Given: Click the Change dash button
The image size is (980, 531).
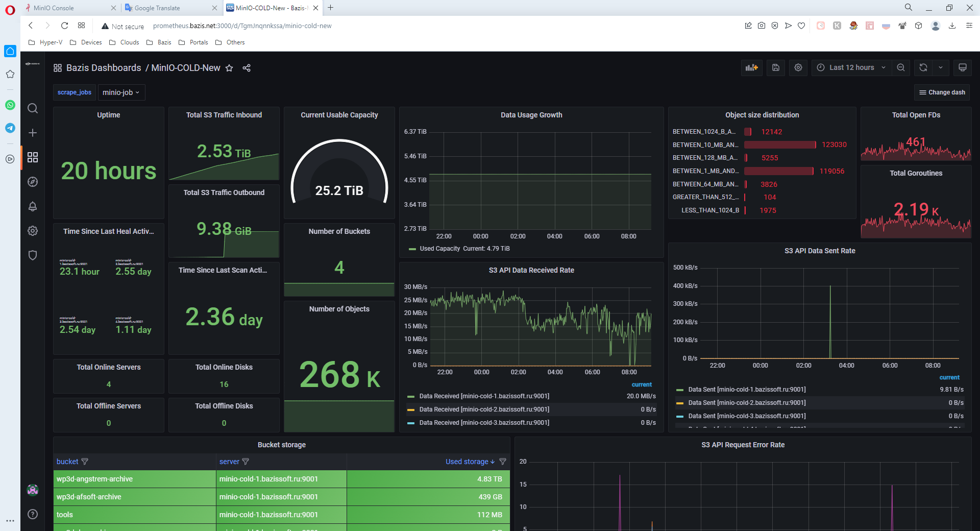Looking at the screenshot, I should point(942,92).
